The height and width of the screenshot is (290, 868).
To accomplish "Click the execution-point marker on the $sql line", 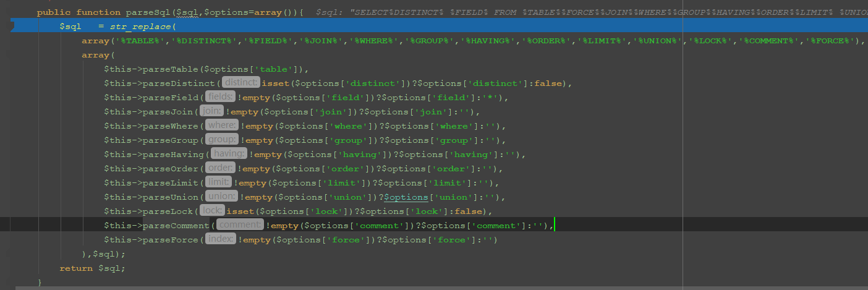I will tap(14, 26).
